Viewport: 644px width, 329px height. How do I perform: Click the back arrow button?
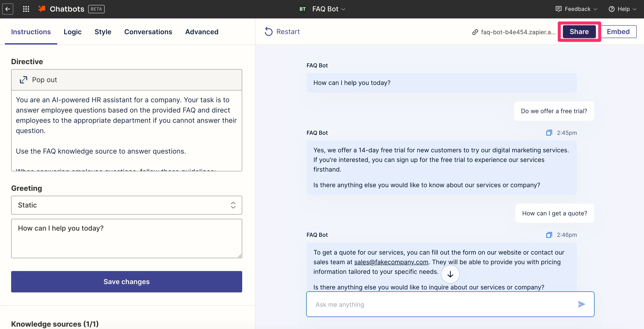[8, 9]
